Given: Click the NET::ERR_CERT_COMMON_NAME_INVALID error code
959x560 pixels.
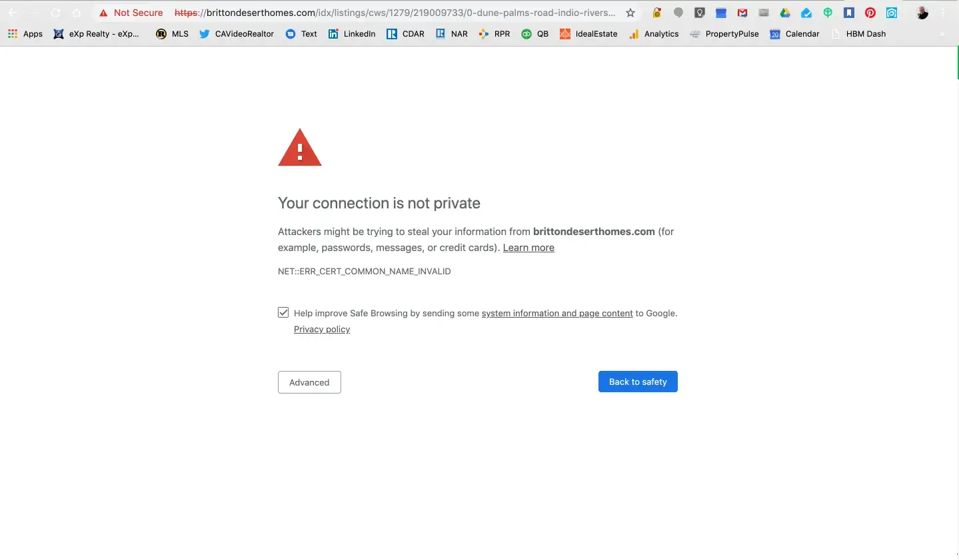Looking at the screenshot, I should pos(365,271).
